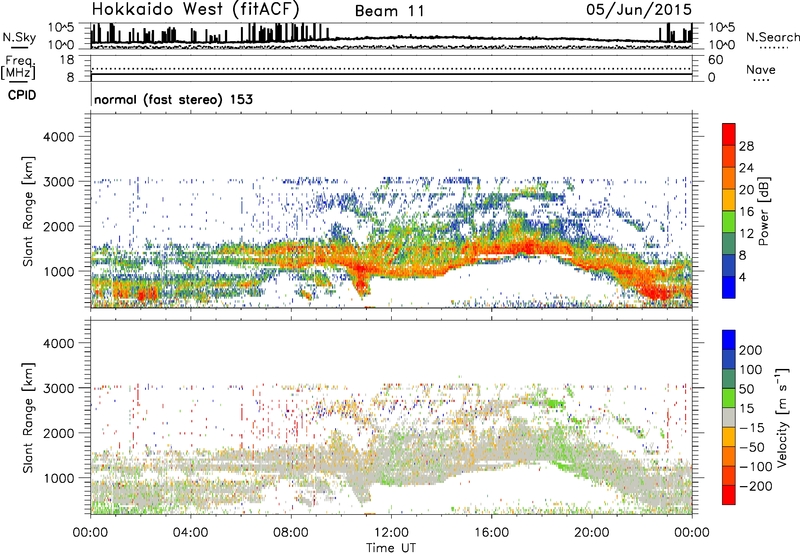Click the "2000" tick of the power panel

[58, 226]
